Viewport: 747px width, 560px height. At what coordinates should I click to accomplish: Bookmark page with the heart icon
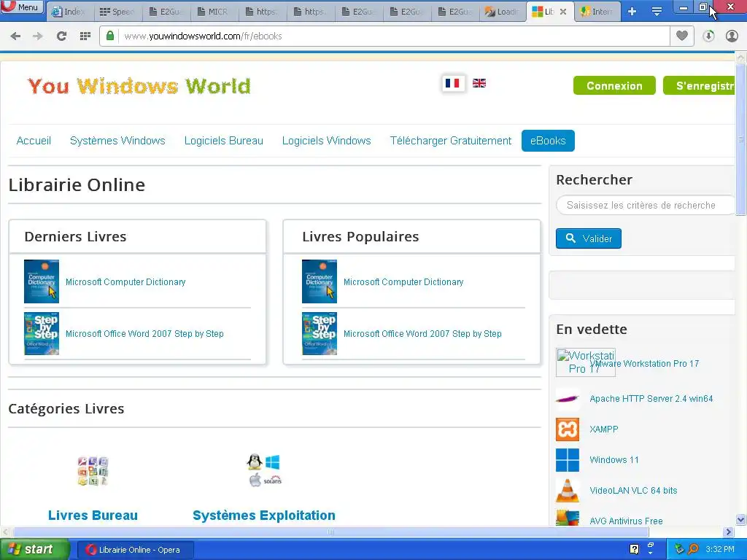pyautogui.click(x=682, y=36)
